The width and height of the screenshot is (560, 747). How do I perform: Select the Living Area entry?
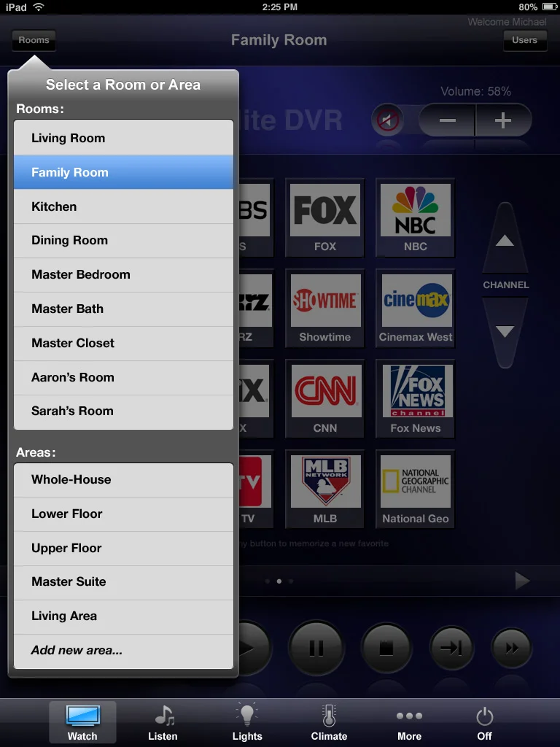point(123,616)
